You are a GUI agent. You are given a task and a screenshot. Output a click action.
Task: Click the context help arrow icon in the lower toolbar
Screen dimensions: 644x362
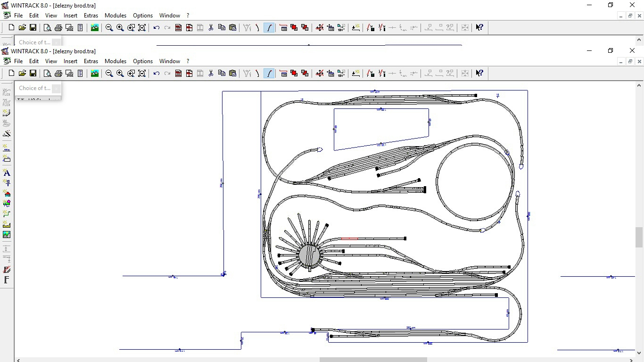coord(479,73)
